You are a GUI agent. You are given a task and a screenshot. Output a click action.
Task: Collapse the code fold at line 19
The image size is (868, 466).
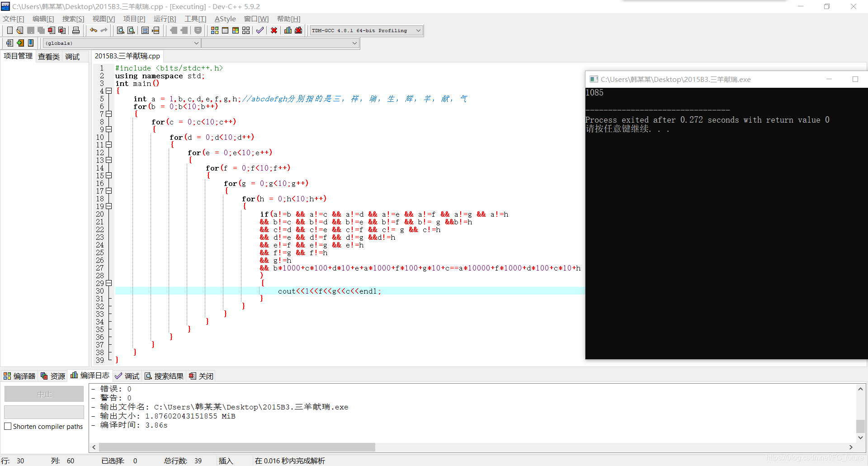109,206
